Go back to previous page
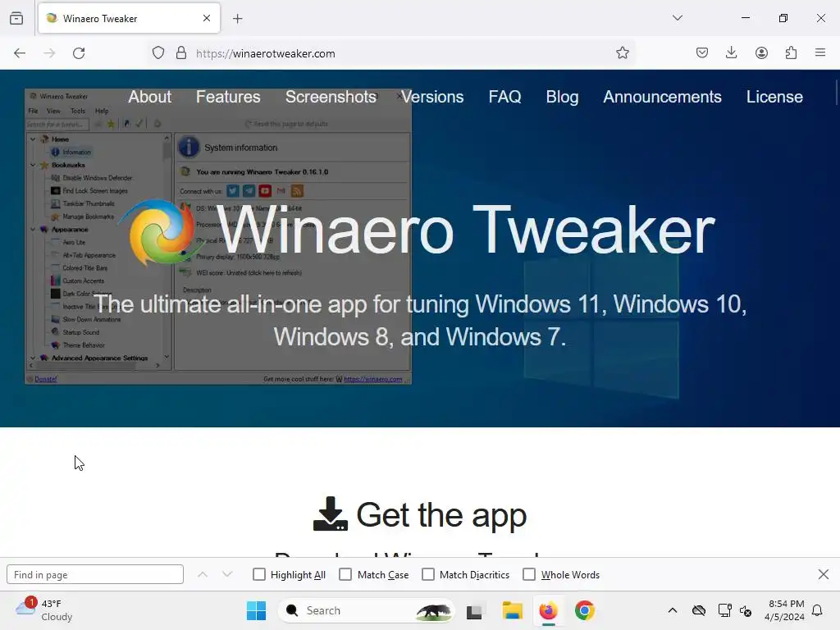 tap(20, 53)
